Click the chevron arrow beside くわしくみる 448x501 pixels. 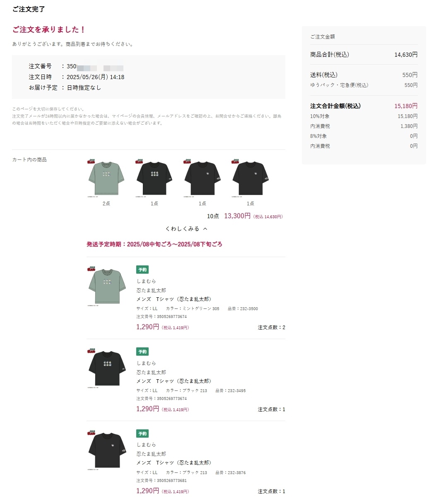coord(205,229)
